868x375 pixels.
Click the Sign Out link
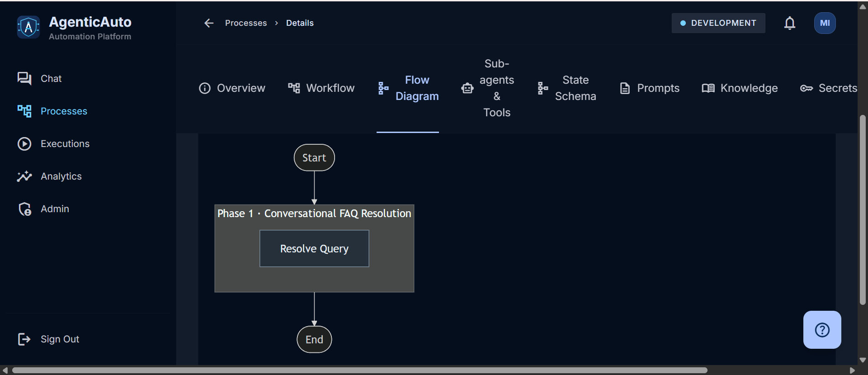(x=60, y=339)
